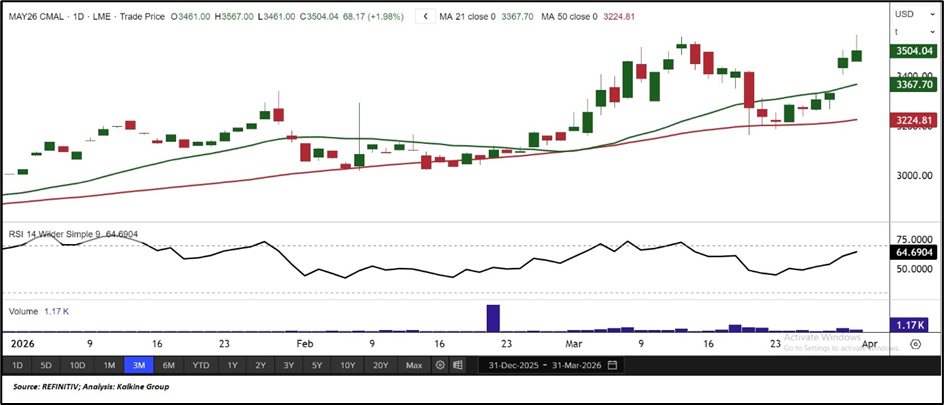Switch the range to 1D
944x405 pixels.
[18, 365]
